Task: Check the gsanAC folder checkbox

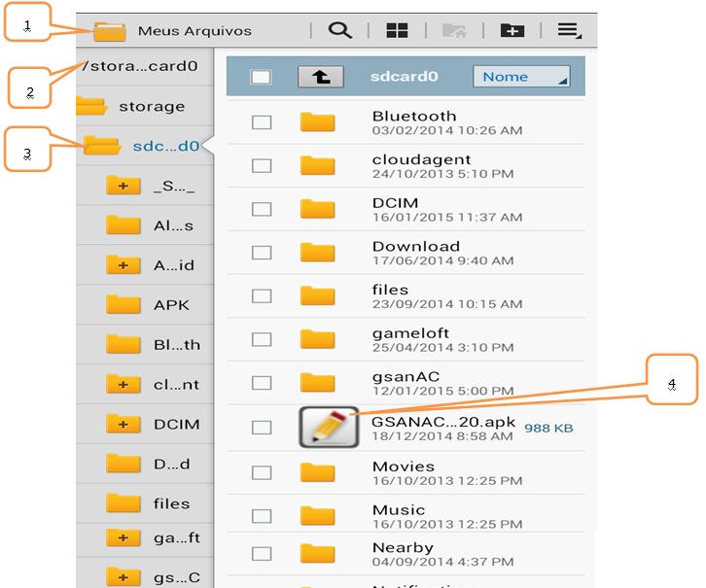Action: click(x=262, y=383)
